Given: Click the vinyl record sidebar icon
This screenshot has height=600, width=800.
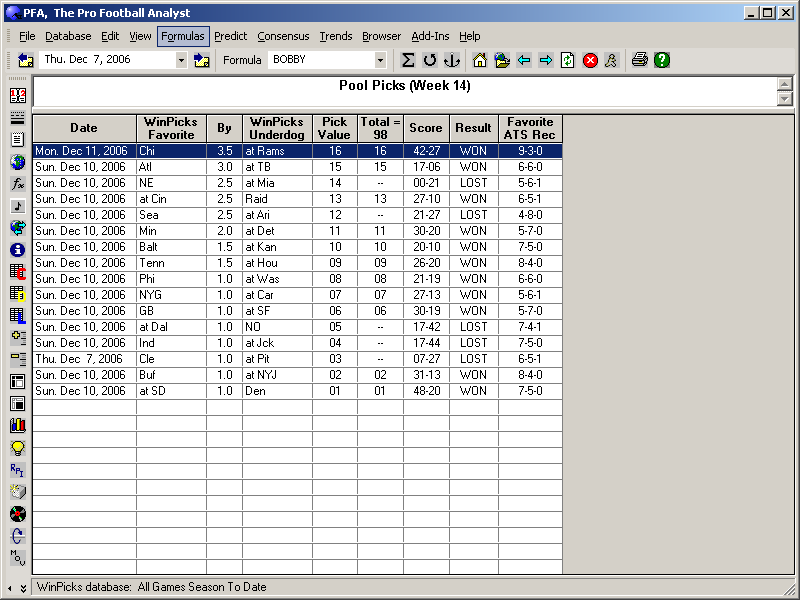Looking at the screenshot, I should (x=18, y=514).
